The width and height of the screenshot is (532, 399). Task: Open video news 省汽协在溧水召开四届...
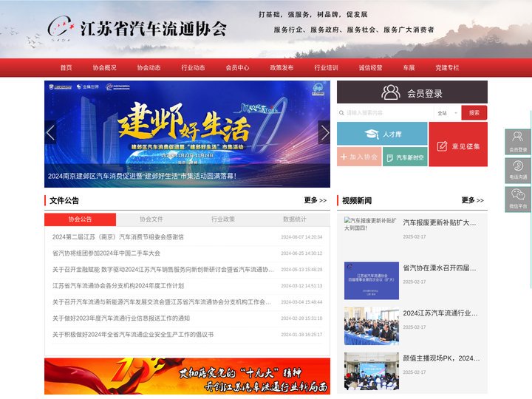440,267
